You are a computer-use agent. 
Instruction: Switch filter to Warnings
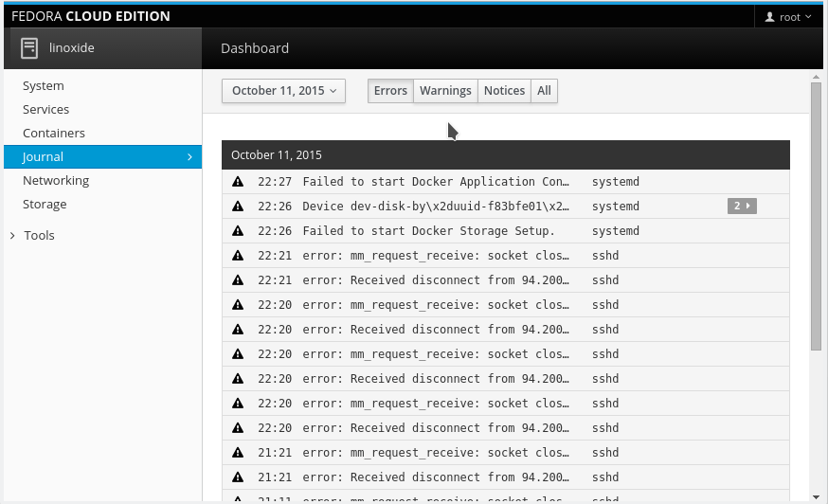point(445,91)
